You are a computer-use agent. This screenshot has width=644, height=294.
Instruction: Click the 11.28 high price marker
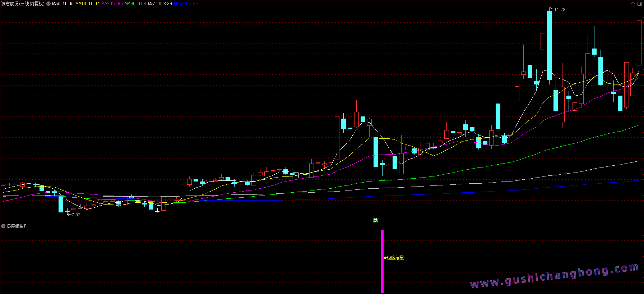(x=559, y=10)
